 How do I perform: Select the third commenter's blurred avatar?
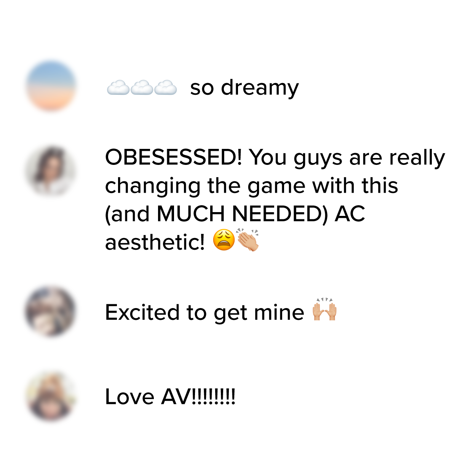coord(51,311)
